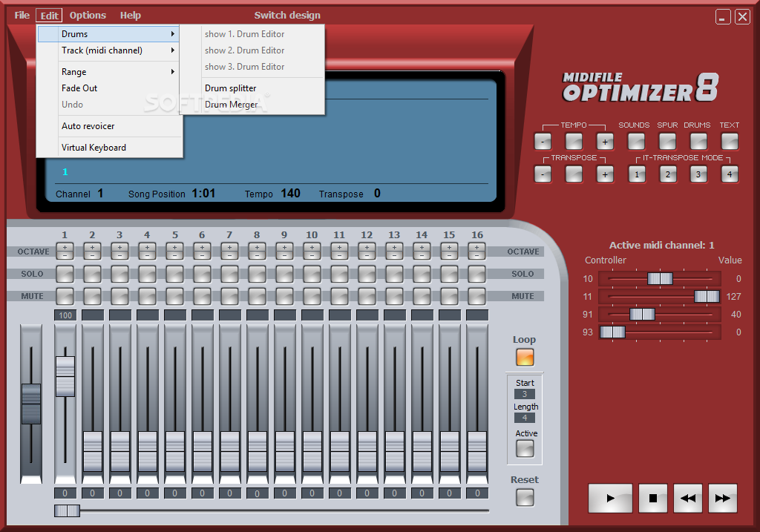
Task: Select IT-Transpose mode 4
Action: tap(730, 174)
